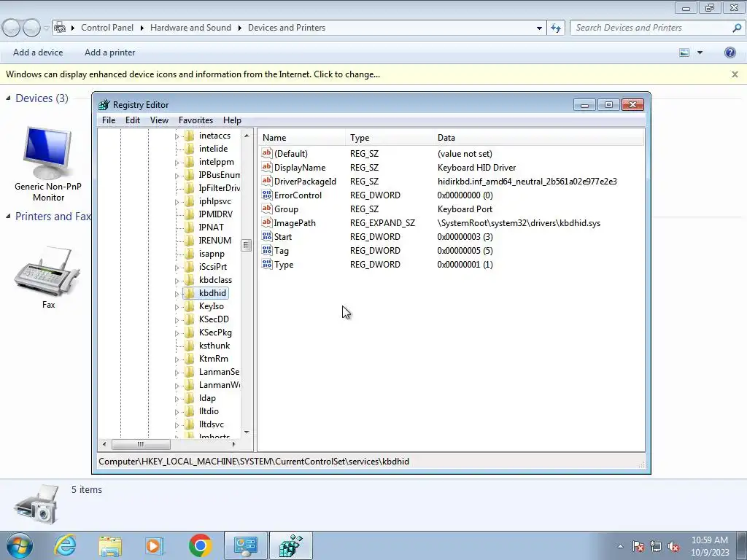Click the Registry Editor title bar icon
The width and height of the screenshot is (747, 560).
(x=104, y=105)
